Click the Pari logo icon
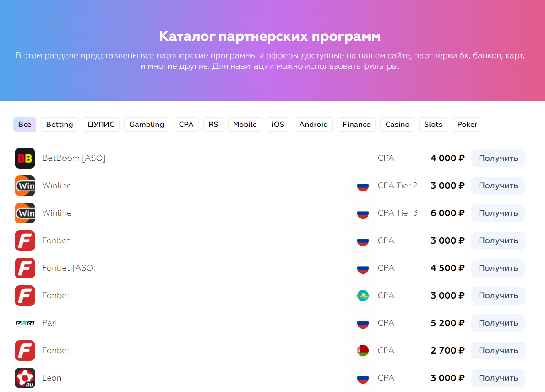This screenshot has width=545, height=392. click(x=25, y=323)
